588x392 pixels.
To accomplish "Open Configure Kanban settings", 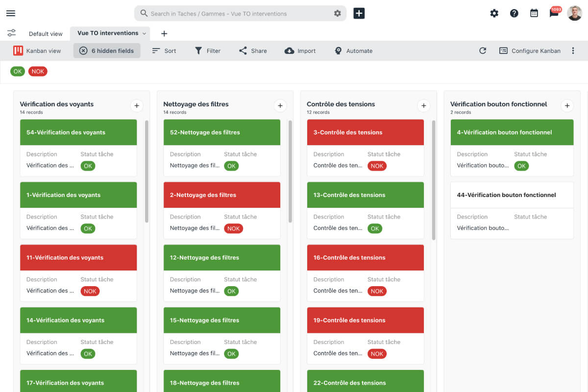I will click(x=530, y=50).
